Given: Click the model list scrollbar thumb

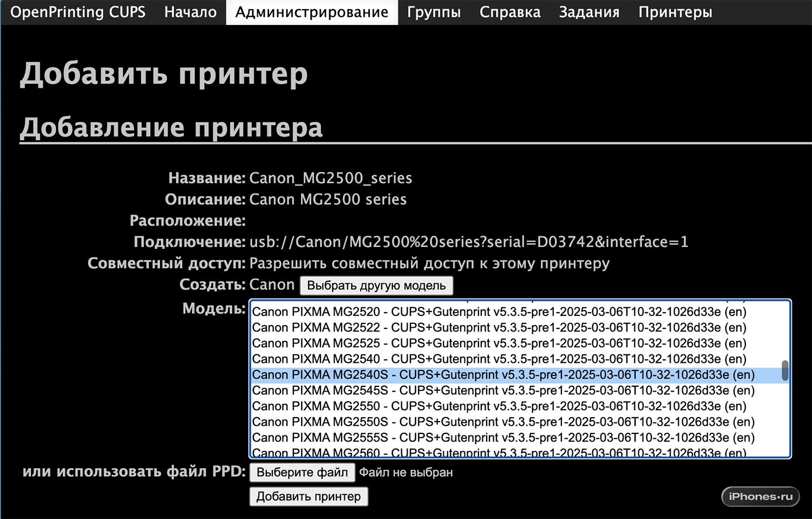Looking at the screenshot, I should tap(785, 371).
